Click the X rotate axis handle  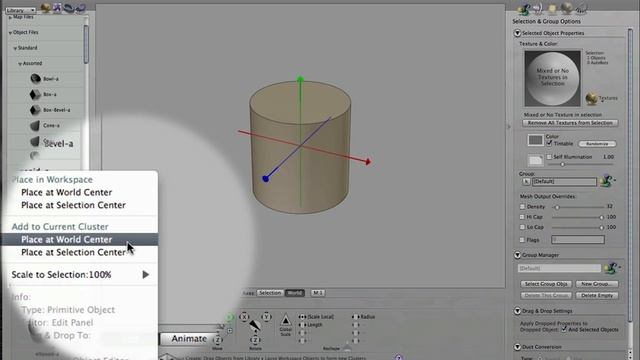(244, 317)
